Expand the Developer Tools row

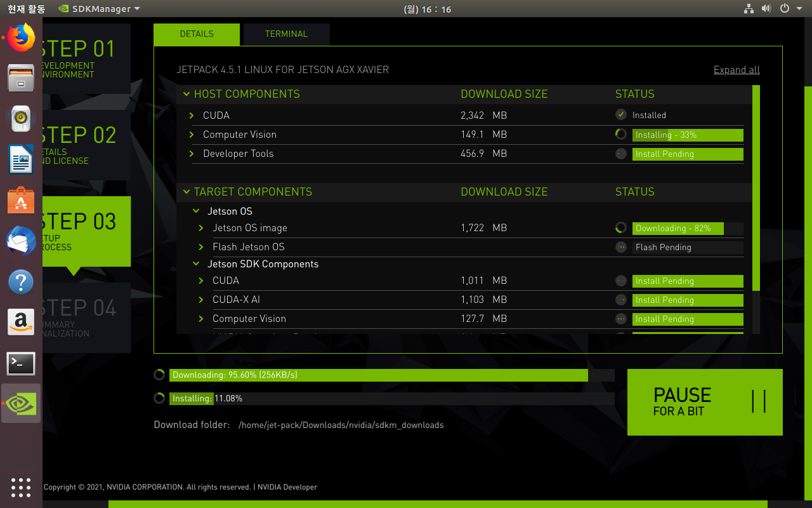(x=192, y=154)
